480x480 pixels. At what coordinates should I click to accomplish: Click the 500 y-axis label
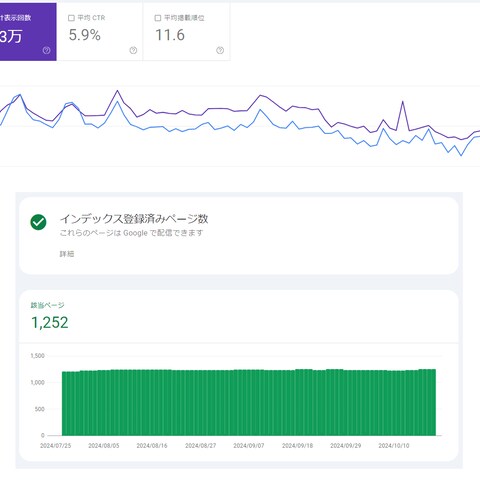coord(39,409)
